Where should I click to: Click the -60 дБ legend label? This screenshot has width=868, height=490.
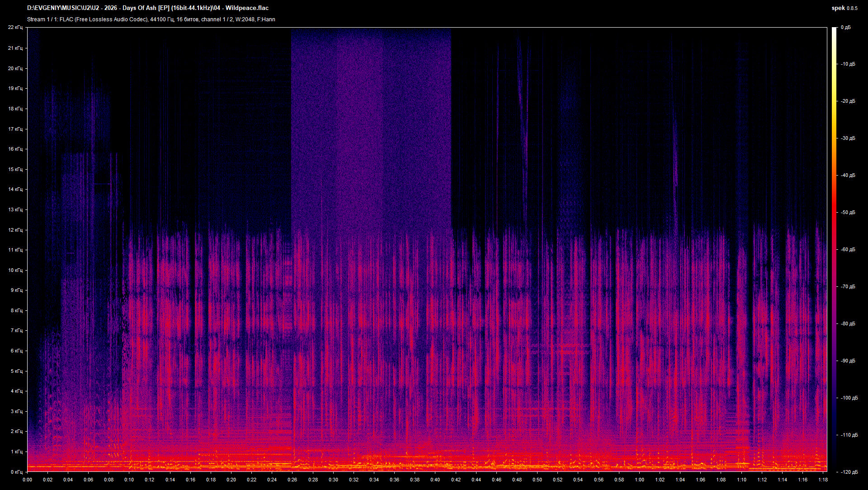849,249
